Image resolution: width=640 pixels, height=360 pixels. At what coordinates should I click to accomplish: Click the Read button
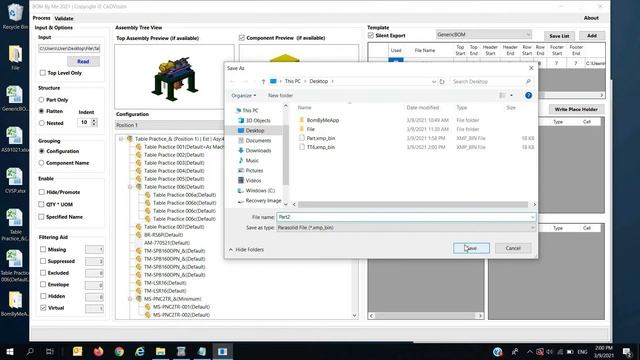pyautogui.click(x=83, y=61)
